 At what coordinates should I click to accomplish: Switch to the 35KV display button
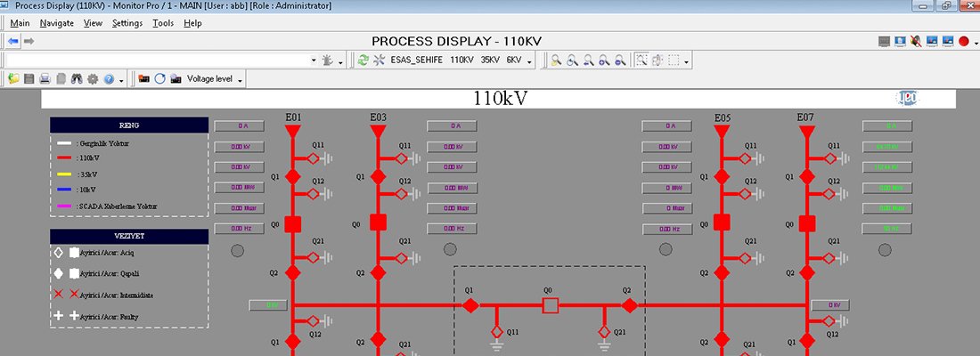tap(490, 61)
